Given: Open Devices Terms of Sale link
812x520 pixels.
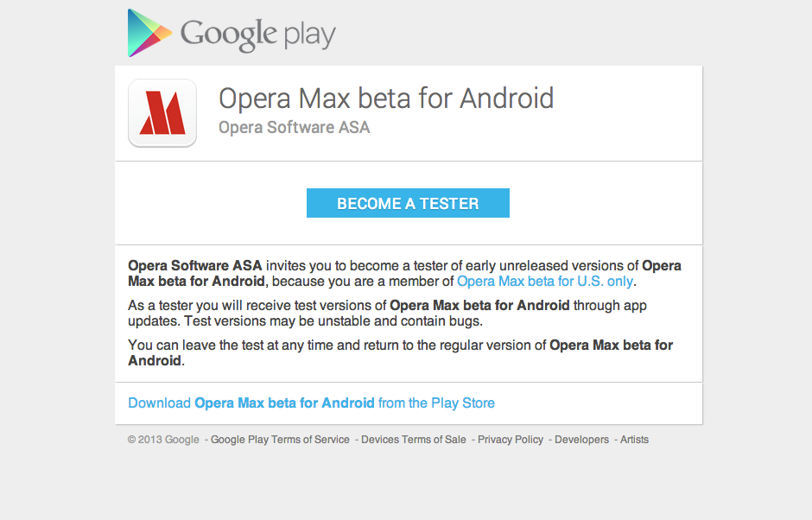Looking at the screenshot, I should 413,440.
